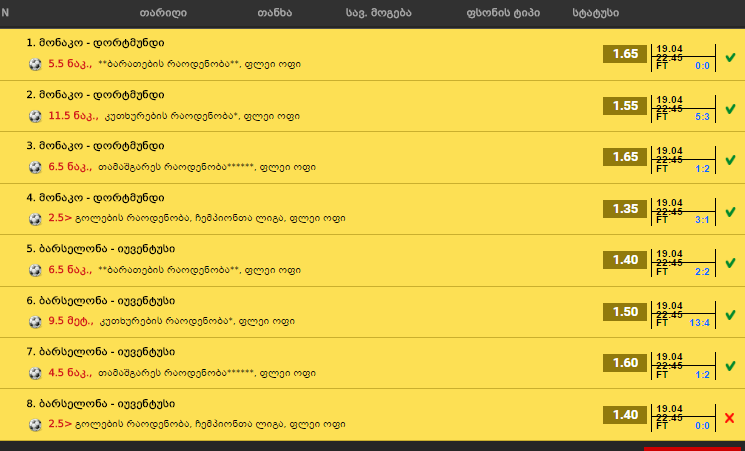Select the 1.60 odds box
The height and width of the screenshot is (451, 745).
point(625,363)
